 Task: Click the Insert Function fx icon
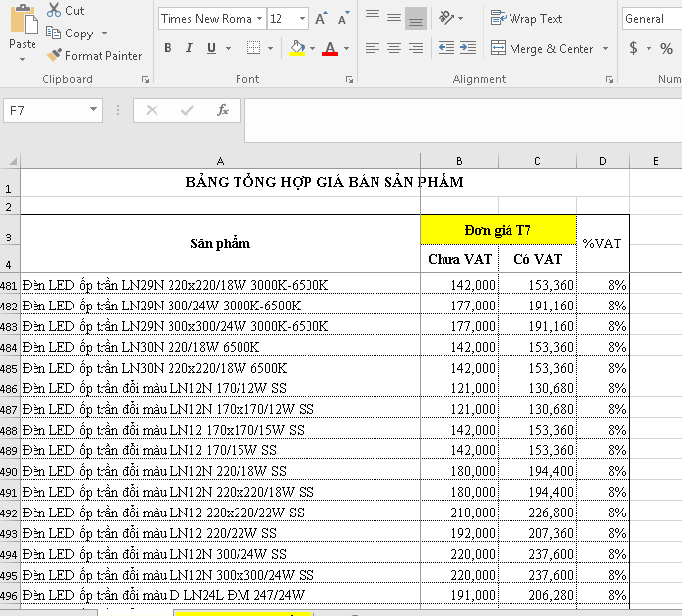[x=223, y=110]
